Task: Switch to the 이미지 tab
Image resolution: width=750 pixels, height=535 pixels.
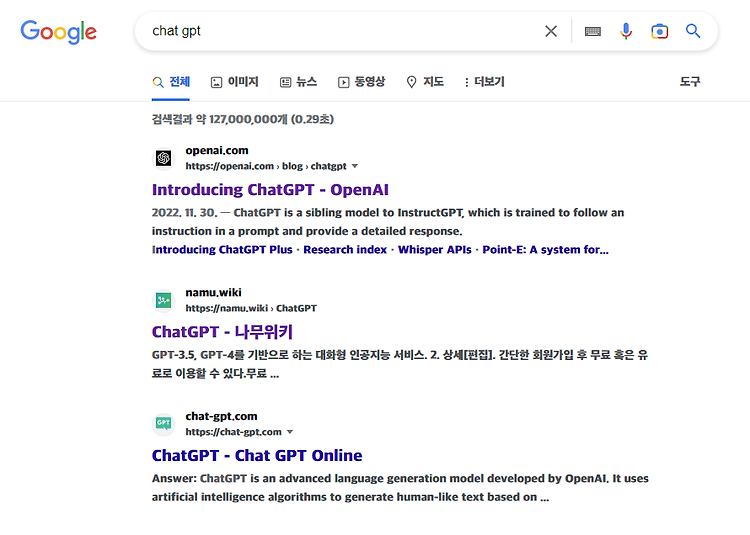Action: [x=235, y=82]
